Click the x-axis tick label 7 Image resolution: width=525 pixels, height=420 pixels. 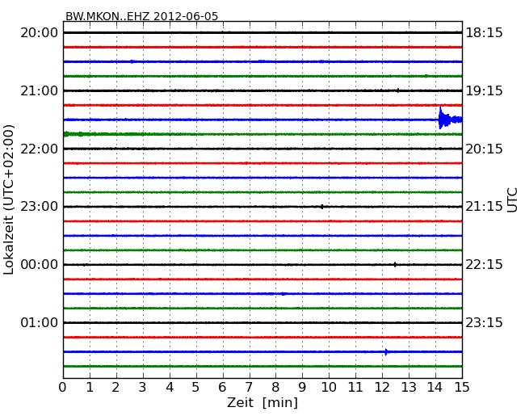pyautogui.click(x=249, y=387)
